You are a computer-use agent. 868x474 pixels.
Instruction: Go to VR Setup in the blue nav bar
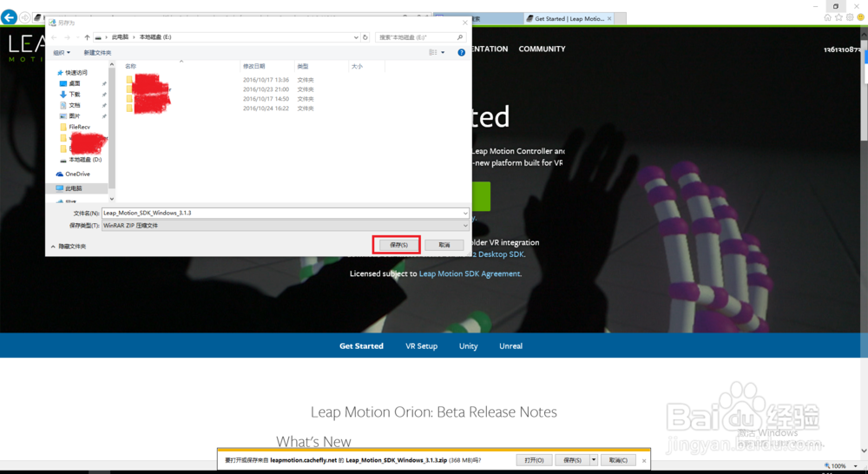tap(421, 346)
